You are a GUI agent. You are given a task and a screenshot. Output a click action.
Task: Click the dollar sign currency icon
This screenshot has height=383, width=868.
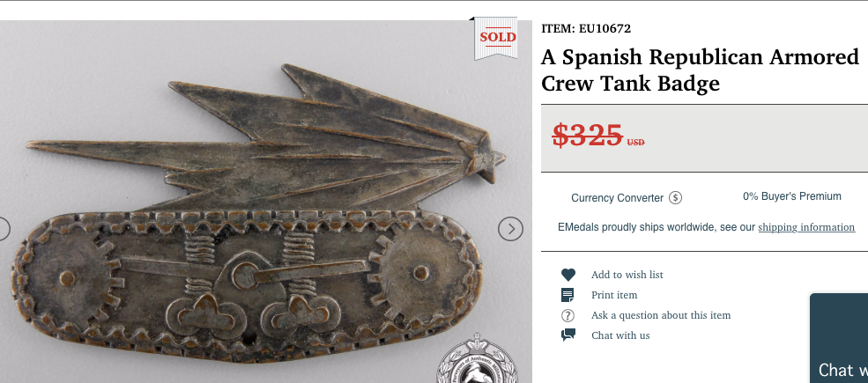point(675,197)
